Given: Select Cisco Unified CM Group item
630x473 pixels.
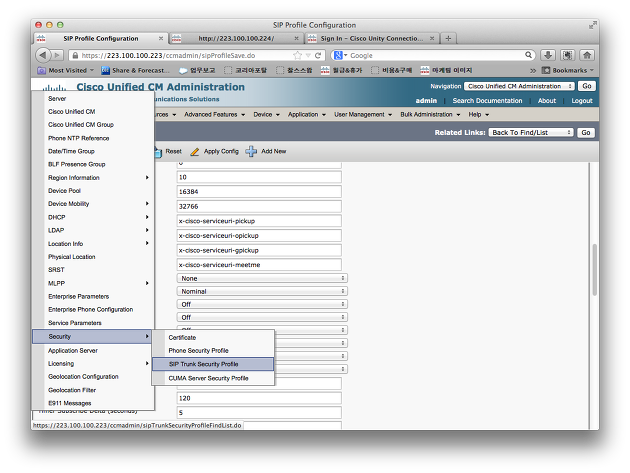Looking at the screenshot, I should coord(93,125).
